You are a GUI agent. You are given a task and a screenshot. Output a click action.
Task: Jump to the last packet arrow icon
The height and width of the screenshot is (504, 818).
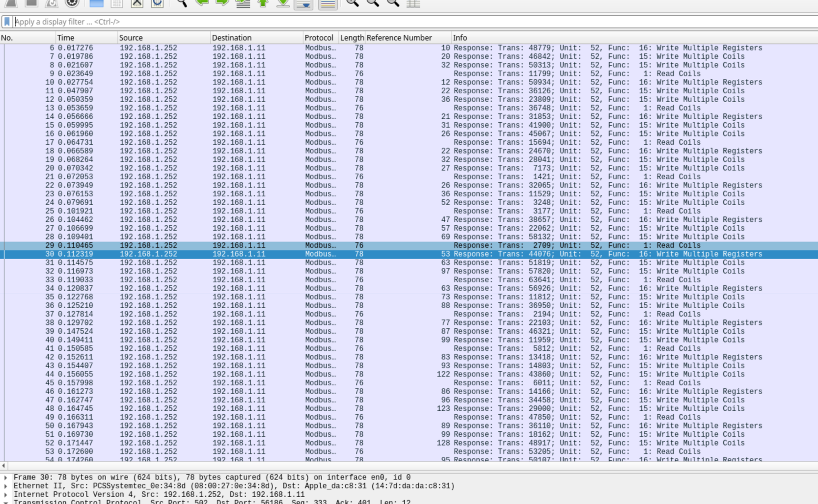point(283,3)
